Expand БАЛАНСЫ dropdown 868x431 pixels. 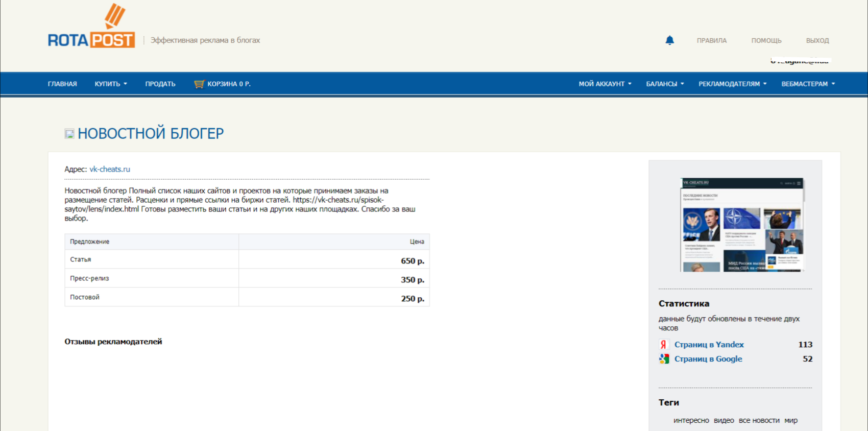[x=665, y=84]
